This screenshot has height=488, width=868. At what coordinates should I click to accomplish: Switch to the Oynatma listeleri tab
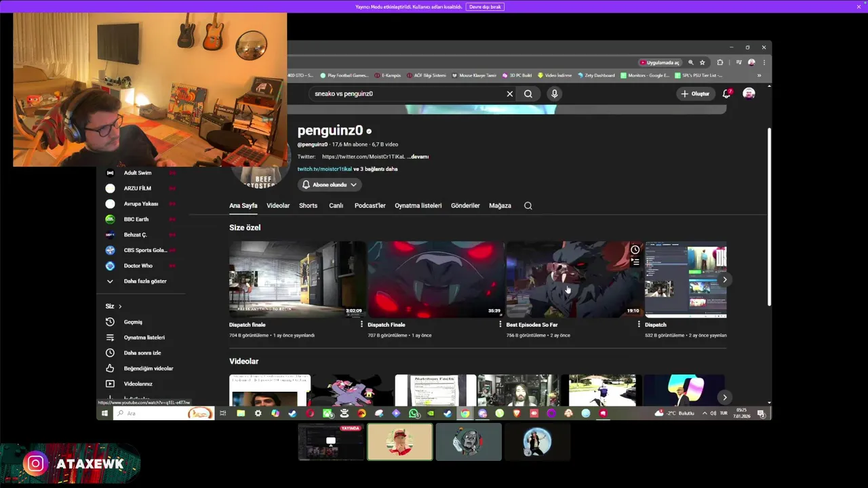[418, 205]
